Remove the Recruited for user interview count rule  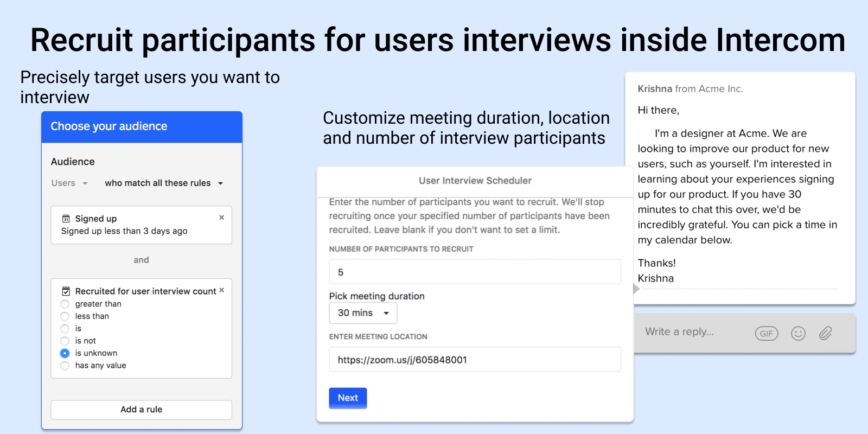click(x=221, y=290)
